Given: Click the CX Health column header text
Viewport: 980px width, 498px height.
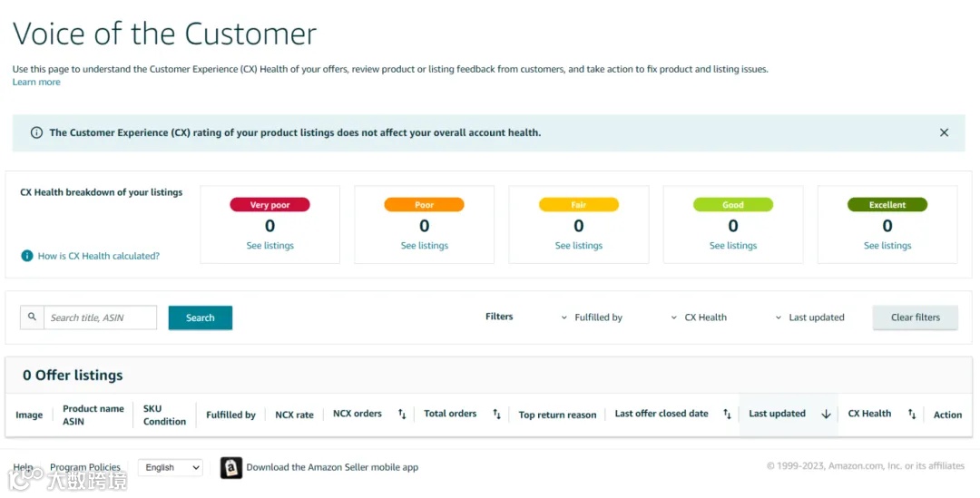Looking at the screenshot, I should pos(869,414).
